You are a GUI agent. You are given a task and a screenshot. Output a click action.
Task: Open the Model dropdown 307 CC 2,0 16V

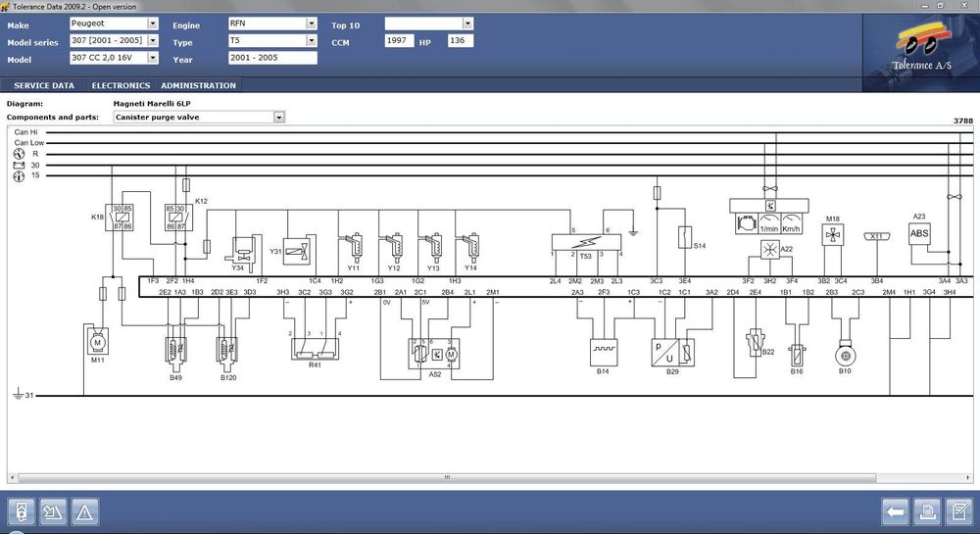[x=153, y=58]
